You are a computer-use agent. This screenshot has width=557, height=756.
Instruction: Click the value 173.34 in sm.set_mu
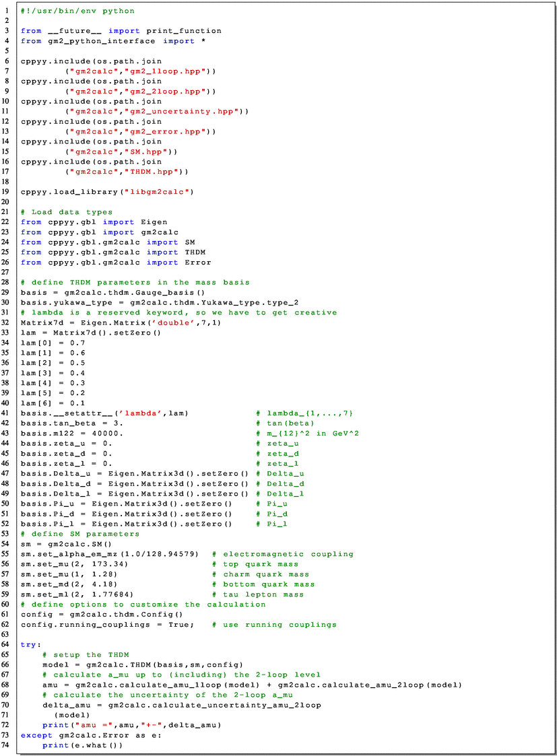(108, 564)
